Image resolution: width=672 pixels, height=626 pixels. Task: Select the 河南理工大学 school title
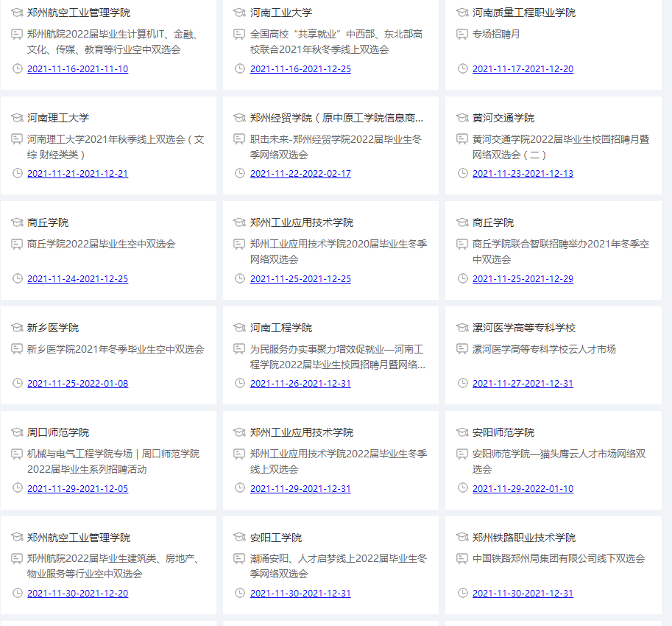pyautogui.click(x=58, y=118)
